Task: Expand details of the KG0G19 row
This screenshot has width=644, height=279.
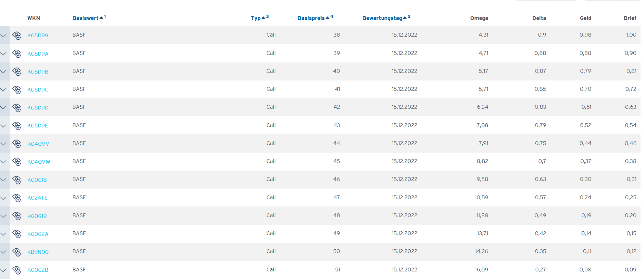Action: [x=3, y=216]
